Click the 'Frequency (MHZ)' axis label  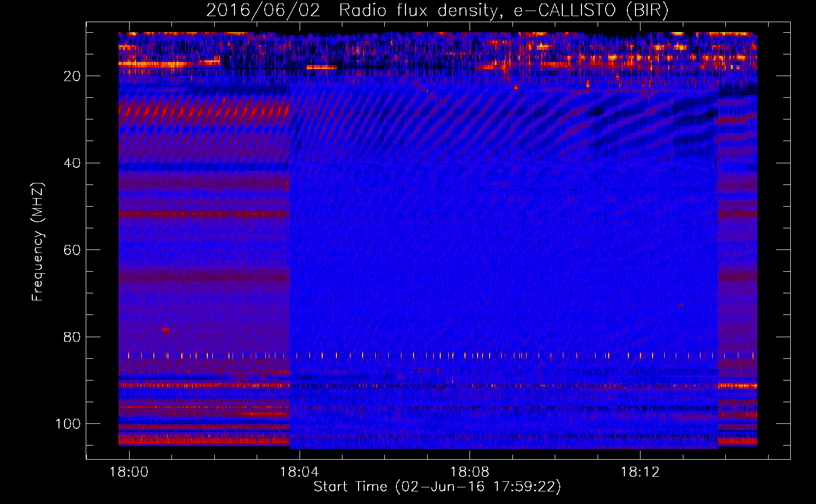pyautogui.click(x=38, y=241)
